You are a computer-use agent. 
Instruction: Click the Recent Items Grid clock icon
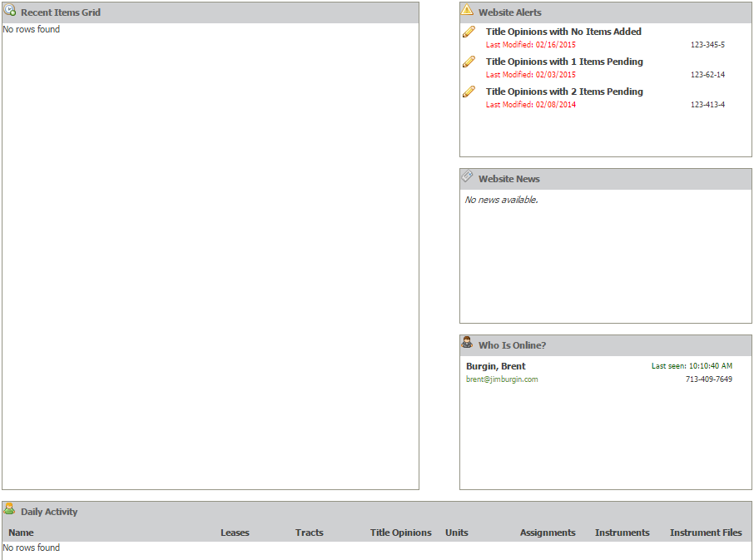click(10, 11)
